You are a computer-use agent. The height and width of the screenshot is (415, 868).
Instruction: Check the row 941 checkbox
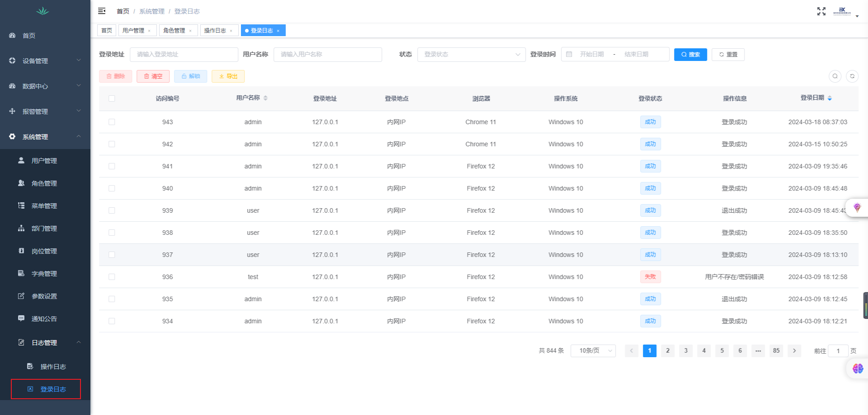(112, 166)
